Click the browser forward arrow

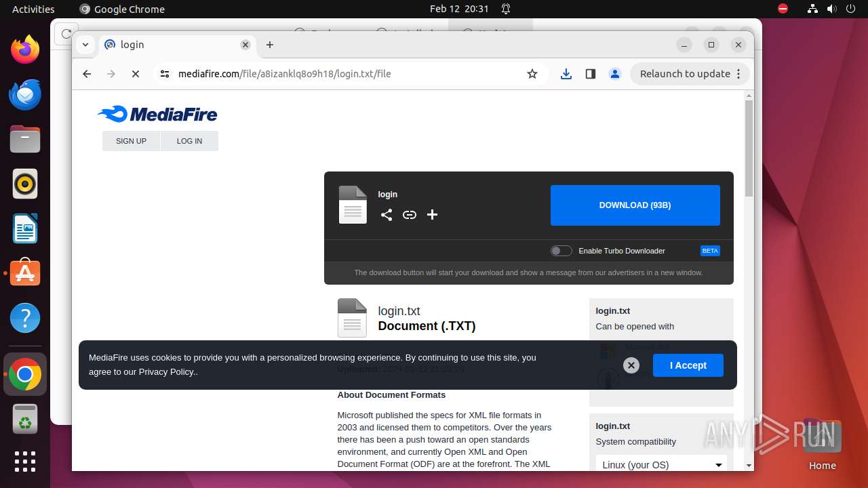point(111,74)
